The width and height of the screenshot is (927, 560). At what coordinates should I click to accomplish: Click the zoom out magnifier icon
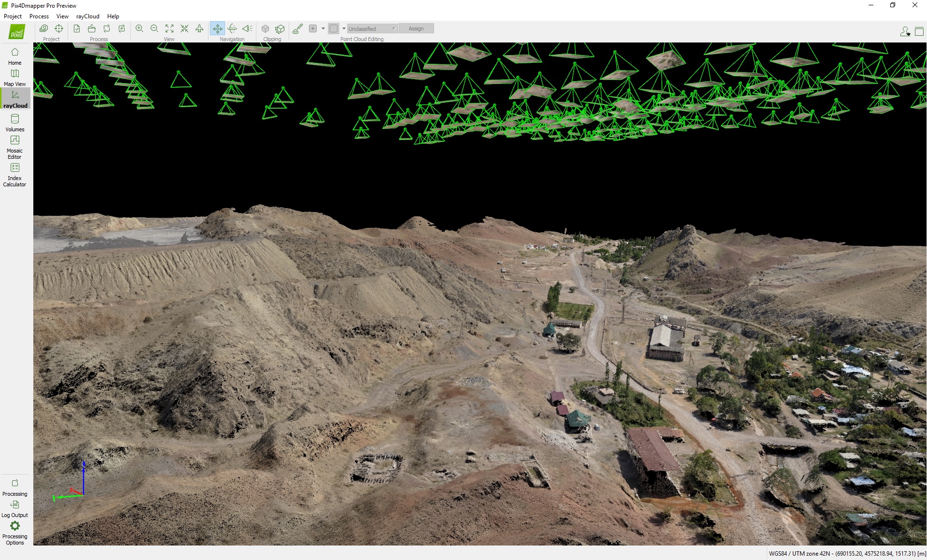point(154,28)
